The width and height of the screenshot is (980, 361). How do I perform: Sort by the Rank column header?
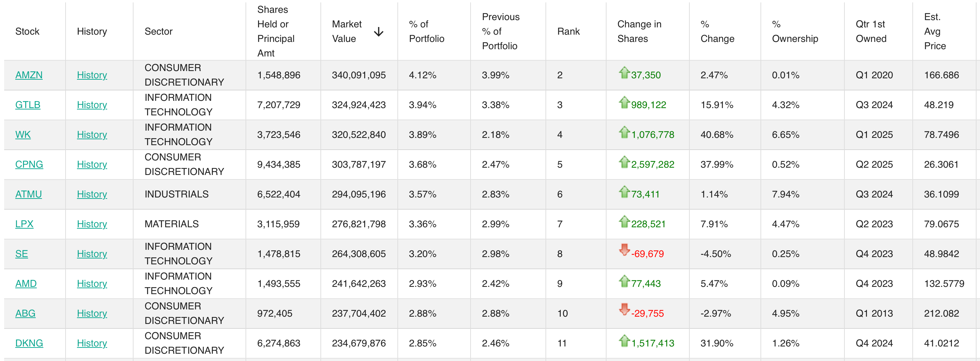[x=568, y=32]
